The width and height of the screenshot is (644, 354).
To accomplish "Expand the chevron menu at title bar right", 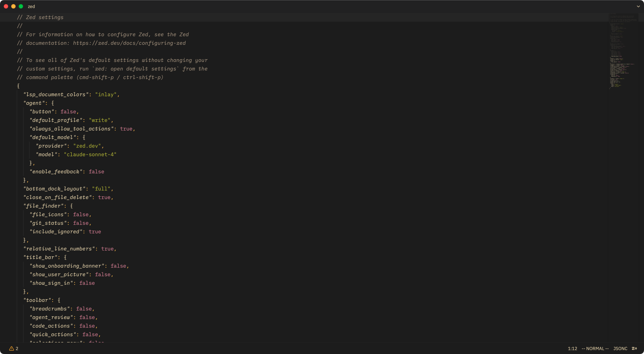I will 638,6.
